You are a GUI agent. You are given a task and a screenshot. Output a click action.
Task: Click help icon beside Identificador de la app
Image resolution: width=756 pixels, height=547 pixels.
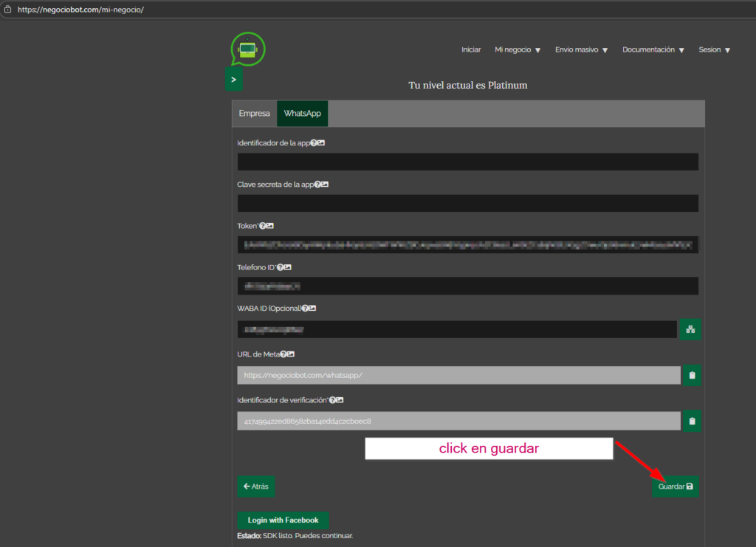point(314,142)
